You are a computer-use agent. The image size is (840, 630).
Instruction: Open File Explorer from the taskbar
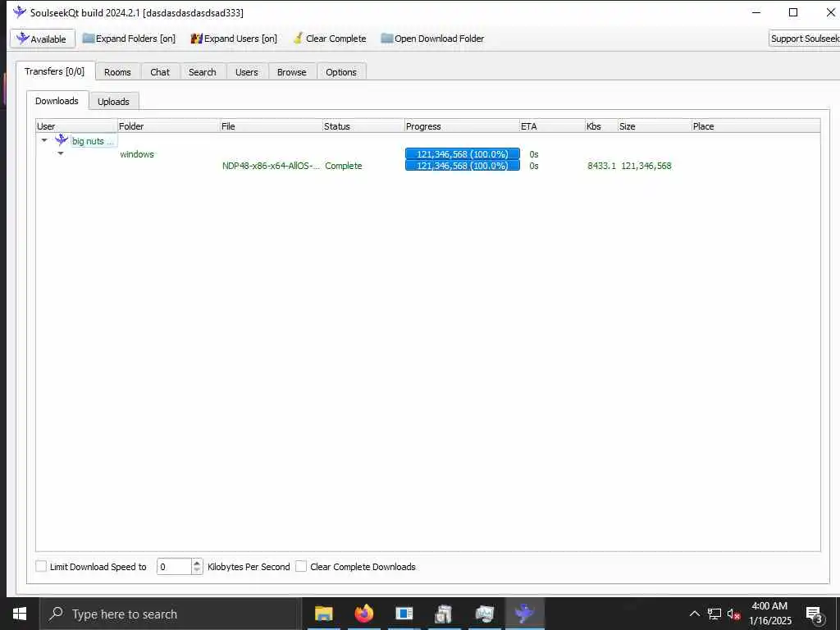(323, 614)
